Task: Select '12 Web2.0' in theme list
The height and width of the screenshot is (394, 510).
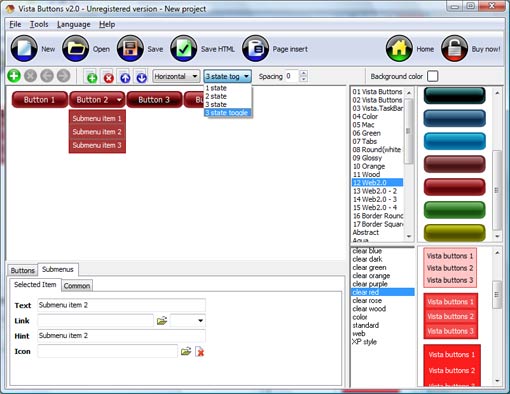Action: [x=377, y=183]
